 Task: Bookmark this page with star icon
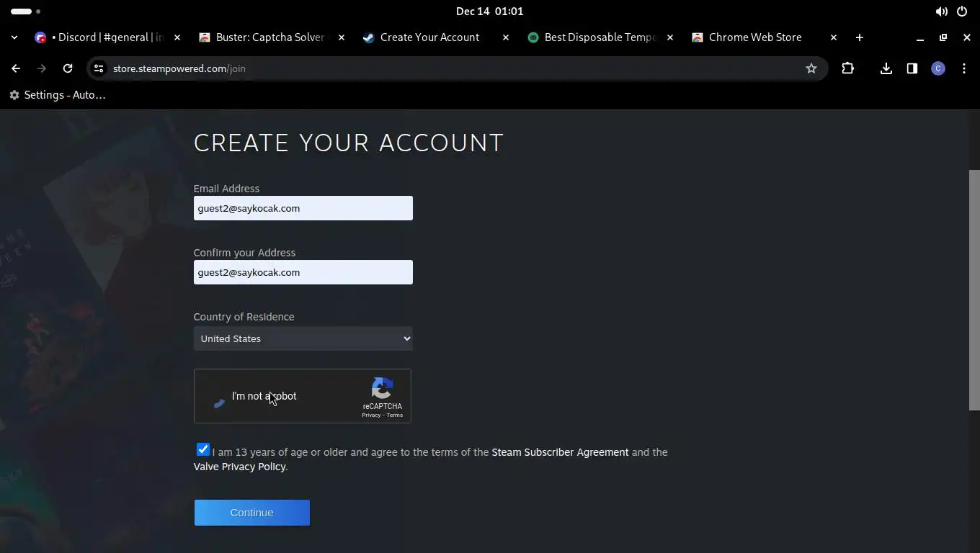click(811, 68)
